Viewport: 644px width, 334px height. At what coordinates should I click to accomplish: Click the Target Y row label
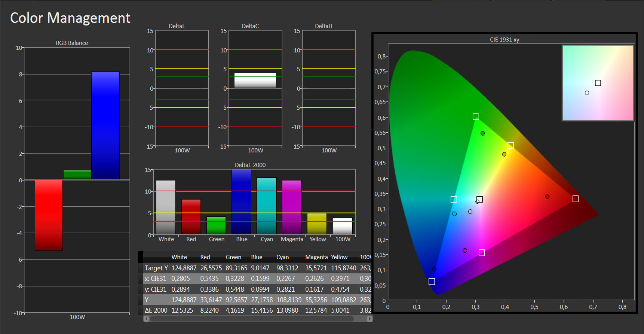tap(156, 268)
